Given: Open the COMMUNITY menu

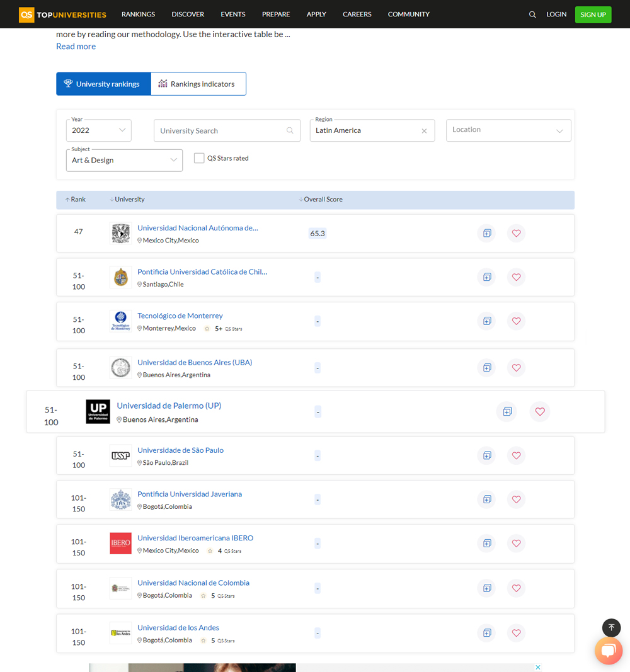Looking at the screenshot, I should tap(408, 14).
